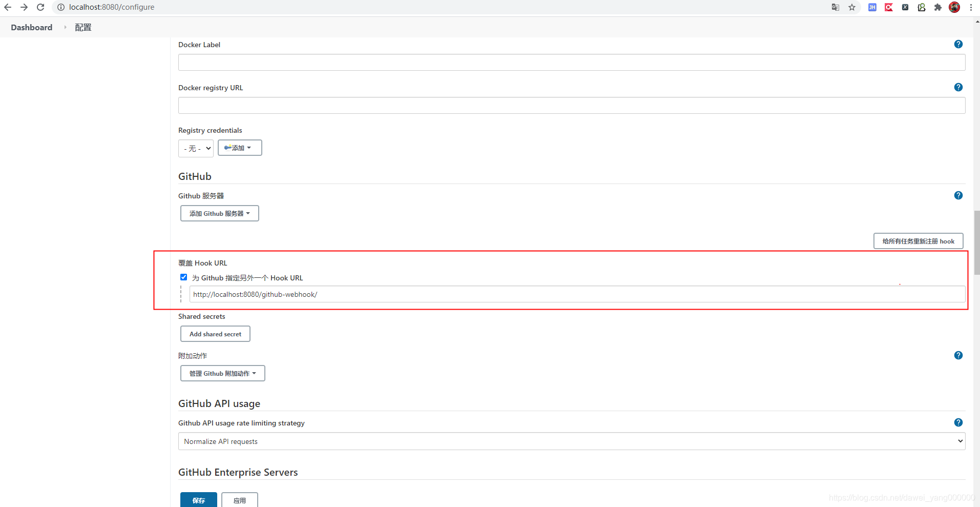Click the 给所有任务重新注册 hook button
This screenshot has width=980, height=507.
coord(919,241)
